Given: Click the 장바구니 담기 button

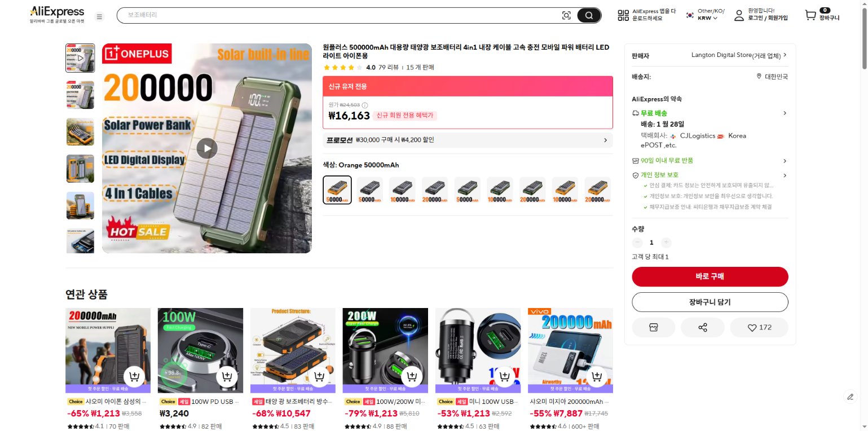Looking at the screenshot, I should click(710, 302).
